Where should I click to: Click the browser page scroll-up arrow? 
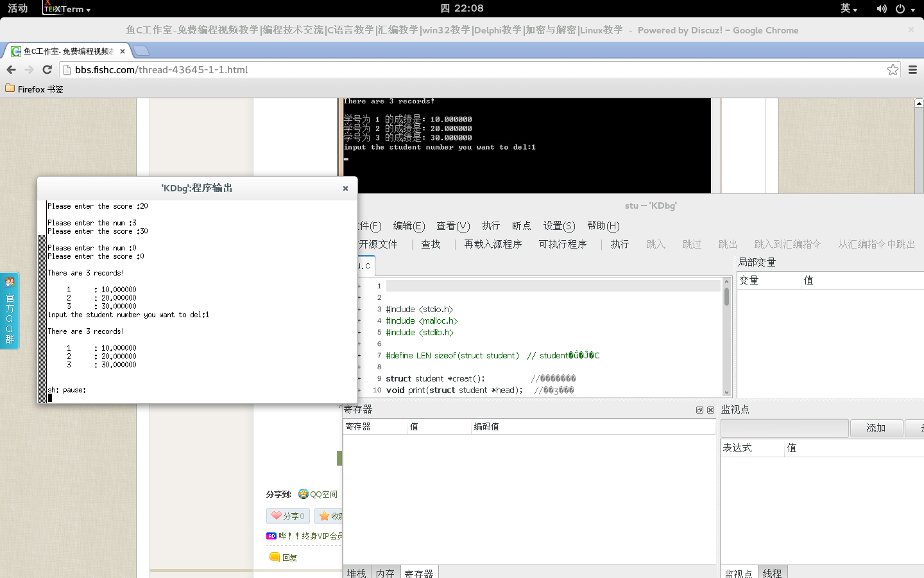tap(919, 103)
